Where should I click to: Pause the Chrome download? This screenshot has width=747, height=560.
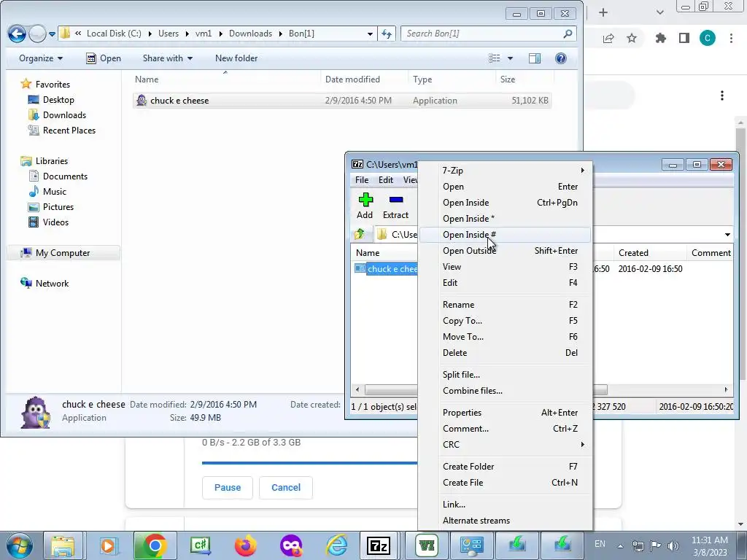pos(228,488)
